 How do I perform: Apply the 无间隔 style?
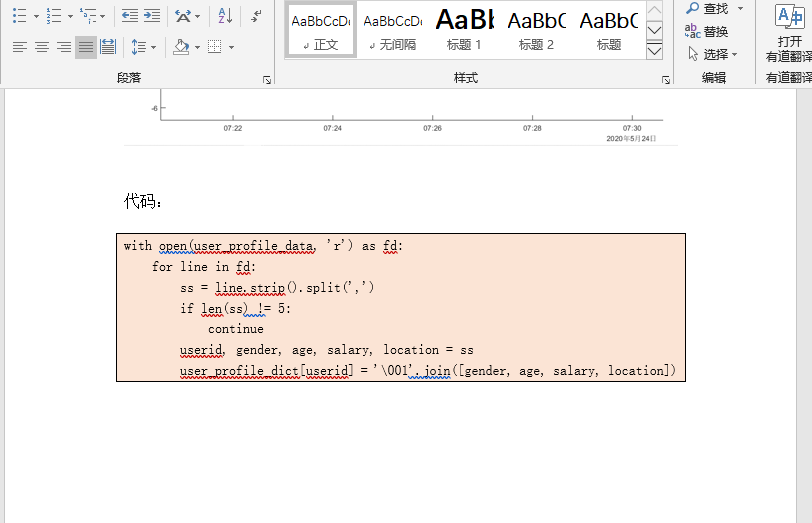click(x=393, y=30)
